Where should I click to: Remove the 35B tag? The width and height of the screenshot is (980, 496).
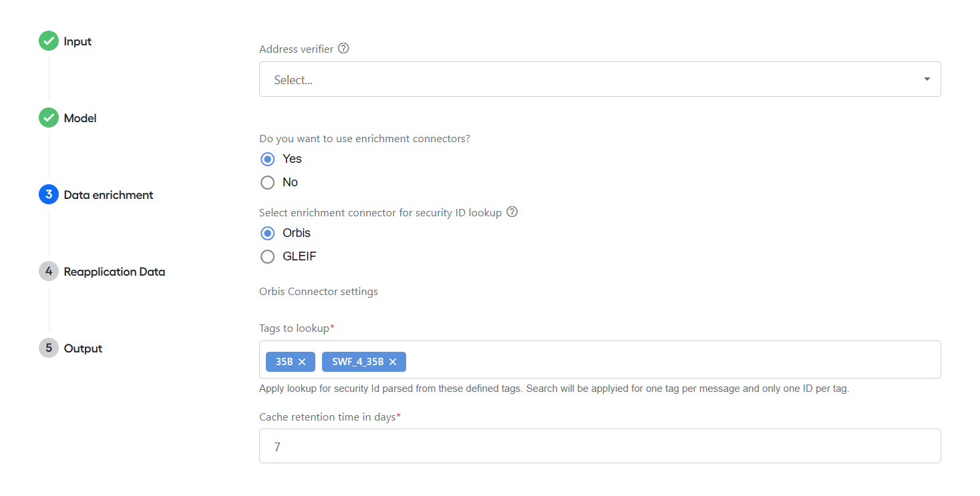tap(302, 362)
